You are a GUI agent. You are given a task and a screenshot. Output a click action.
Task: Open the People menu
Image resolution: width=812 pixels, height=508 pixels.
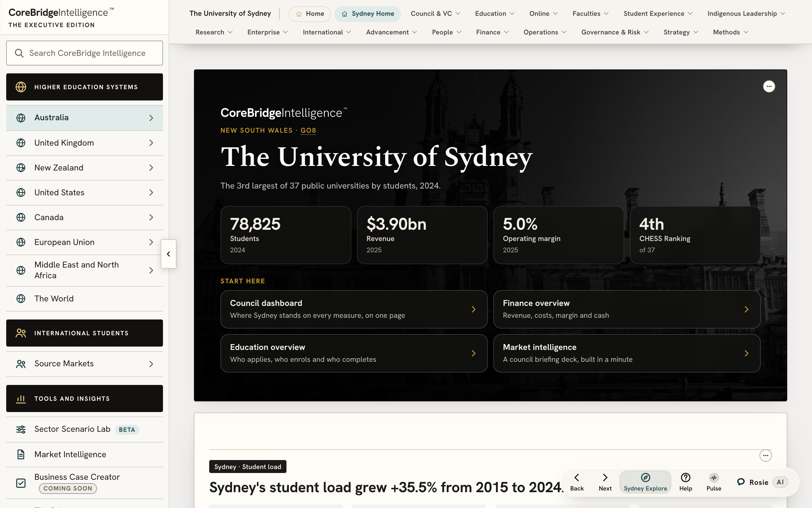[447, 32]
